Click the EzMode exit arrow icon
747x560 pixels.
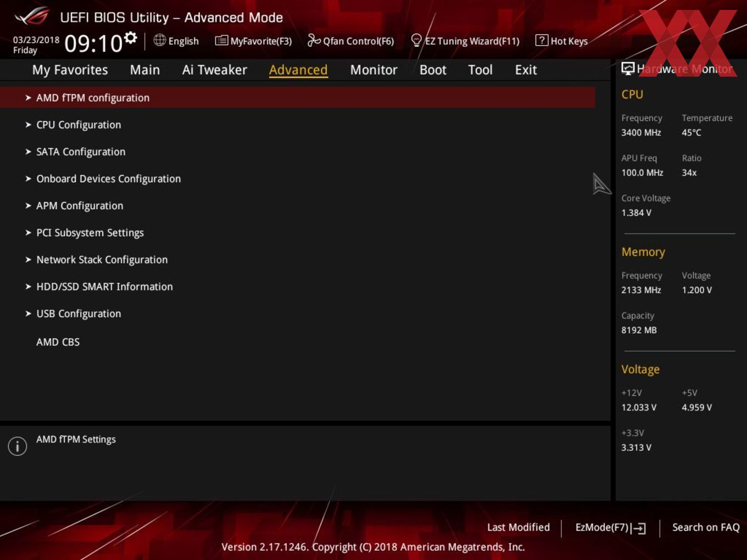[638, 528]
